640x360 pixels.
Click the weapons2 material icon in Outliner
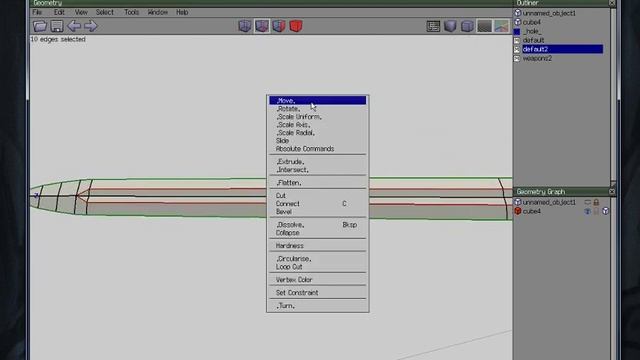517,58
